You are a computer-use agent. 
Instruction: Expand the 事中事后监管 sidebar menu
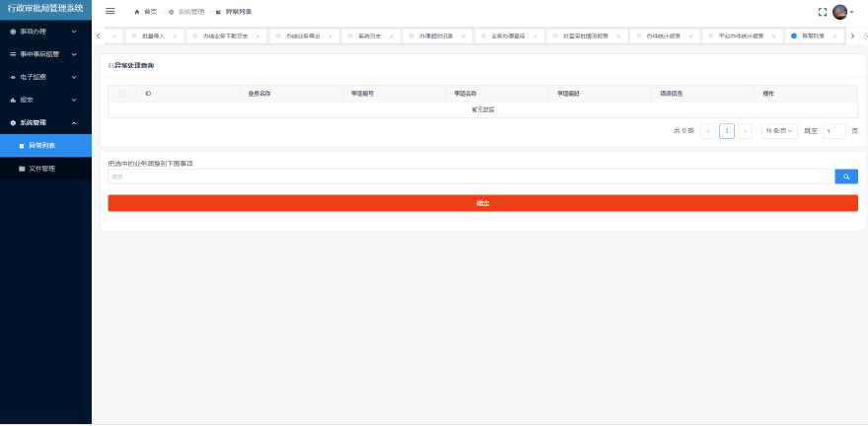45,54
